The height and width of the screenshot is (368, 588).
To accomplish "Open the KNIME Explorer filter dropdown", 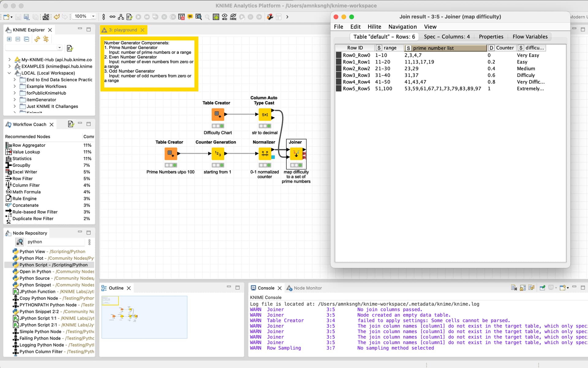I will (x=59, y=47).
